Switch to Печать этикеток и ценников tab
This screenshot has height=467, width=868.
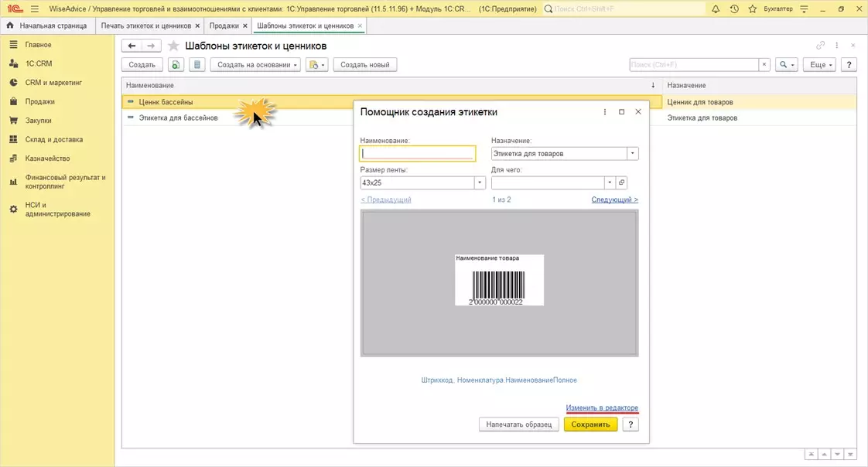pos(145,26)
